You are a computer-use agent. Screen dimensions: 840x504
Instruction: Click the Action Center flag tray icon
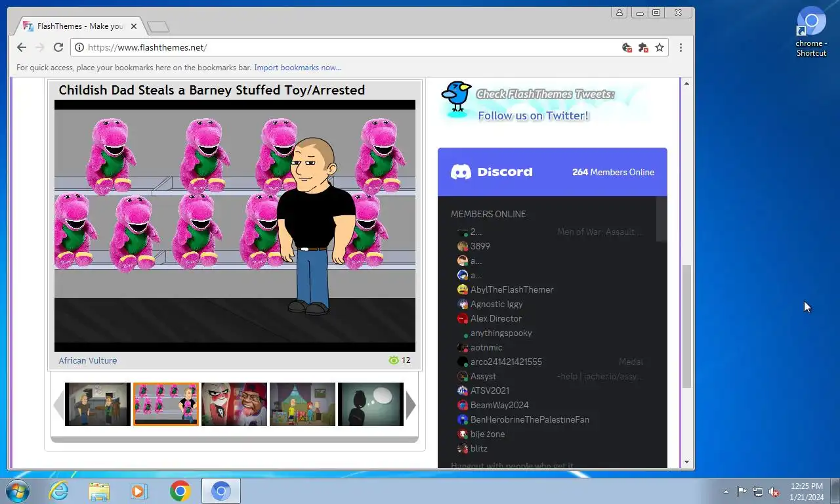(x=742, y=491)
